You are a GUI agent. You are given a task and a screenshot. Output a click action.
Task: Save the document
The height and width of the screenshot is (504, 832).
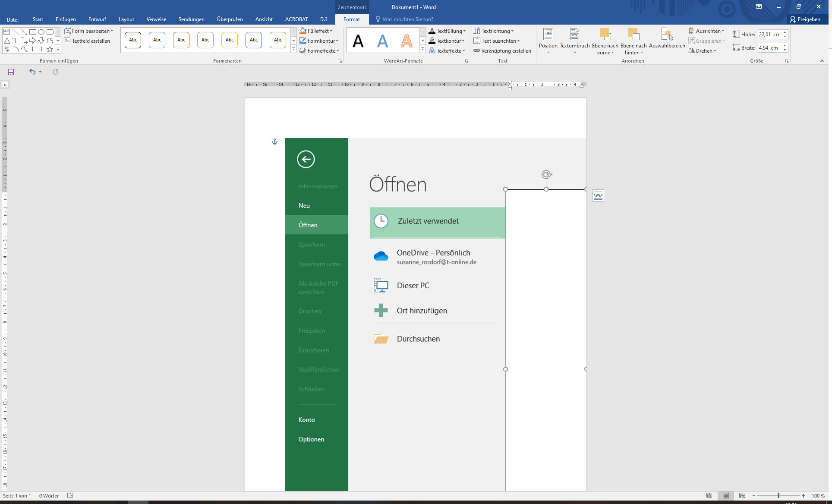(x=11, y=72)
